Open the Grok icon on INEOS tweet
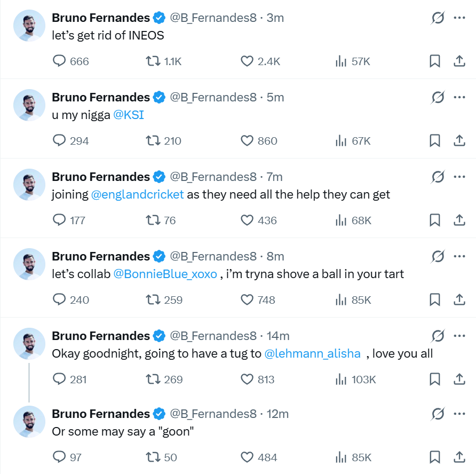Image resolution: width=476 pixels, height=474 pixels. (x=438, y=18)
